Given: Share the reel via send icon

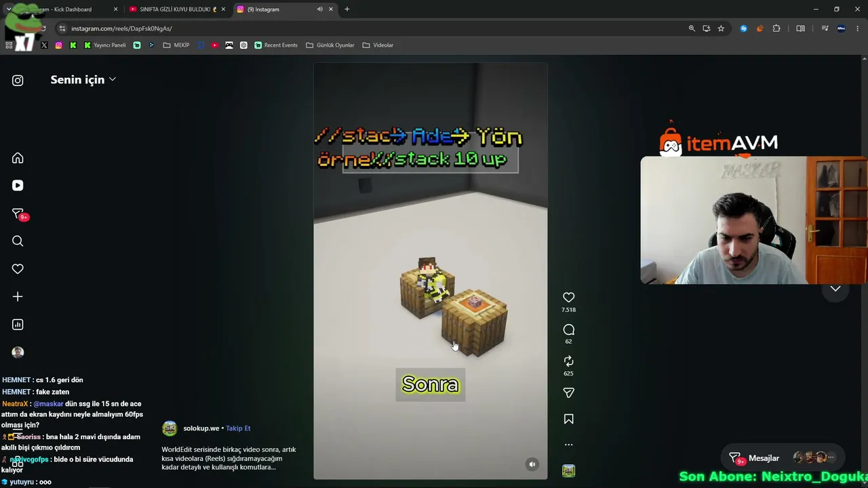Looking at the screenshot, I should [568, 393].
